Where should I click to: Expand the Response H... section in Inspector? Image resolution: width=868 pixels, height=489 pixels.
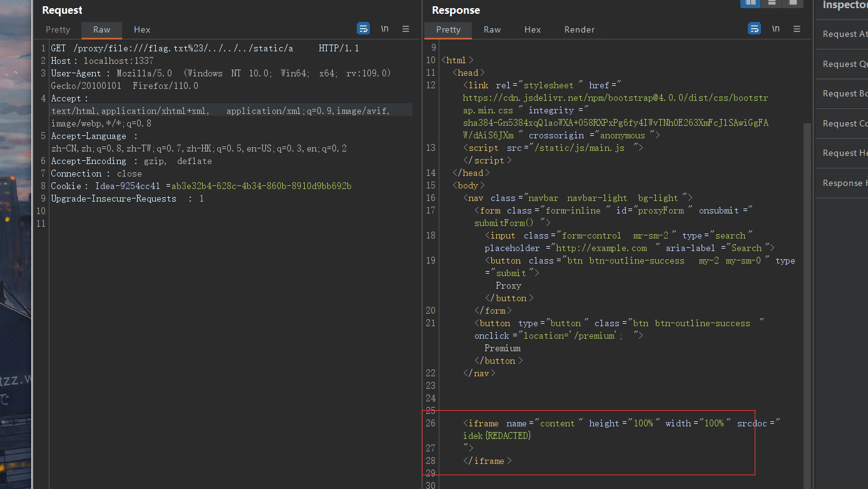tap(842, 183)
